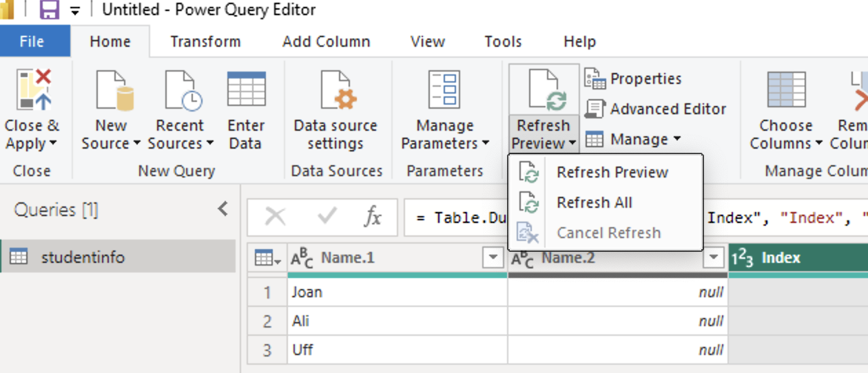Open the table menu icon in grid corner
The height and width of the screenshot is (373, 868).
click(267, 258)
